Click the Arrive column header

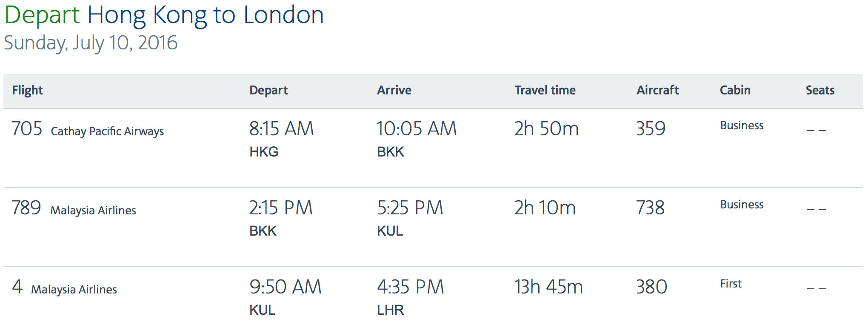(x=394, y=90)
